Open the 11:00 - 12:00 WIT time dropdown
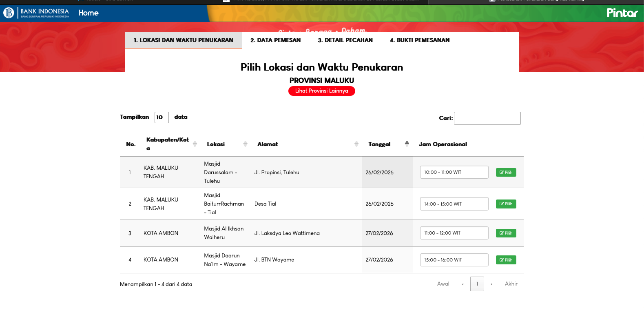This screenshot has height=317, width=644. pos(454,233)
